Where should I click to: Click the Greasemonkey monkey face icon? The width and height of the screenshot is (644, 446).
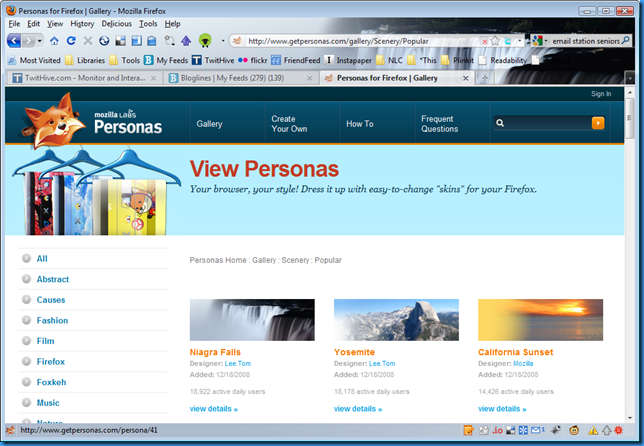pos(574,430)
